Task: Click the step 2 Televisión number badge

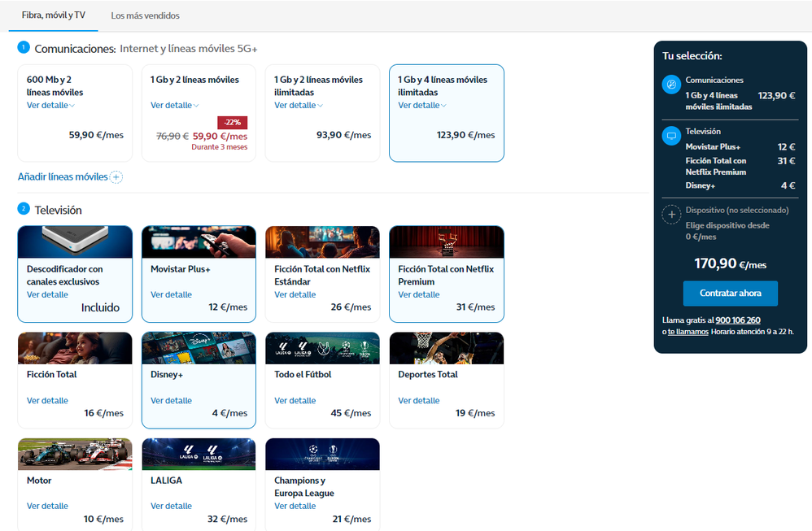Action: click(24, 209)
